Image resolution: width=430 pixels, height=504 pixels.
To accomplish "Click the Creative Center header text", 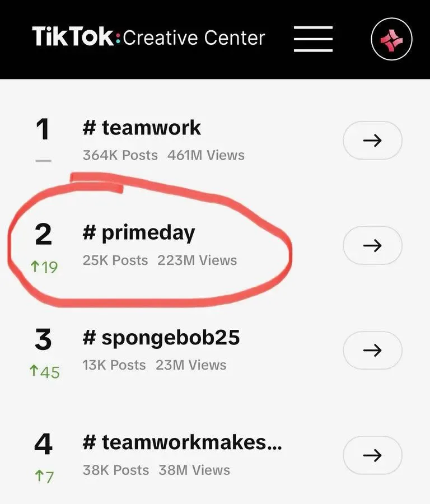I will 194,38.
